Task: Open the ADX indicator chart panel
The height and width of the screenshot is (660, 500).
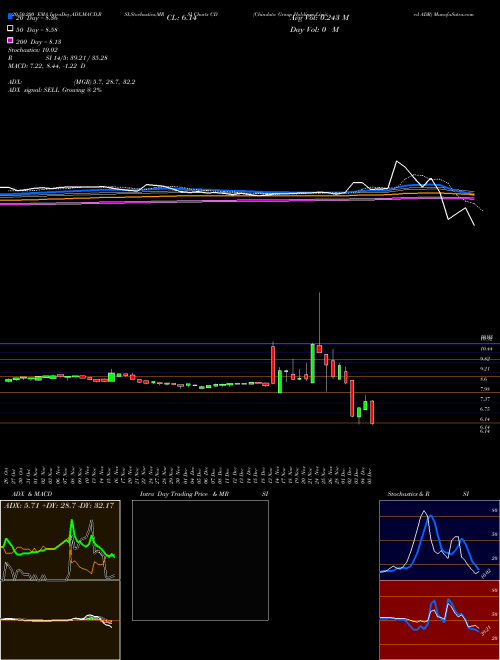Action: point(60,540)
